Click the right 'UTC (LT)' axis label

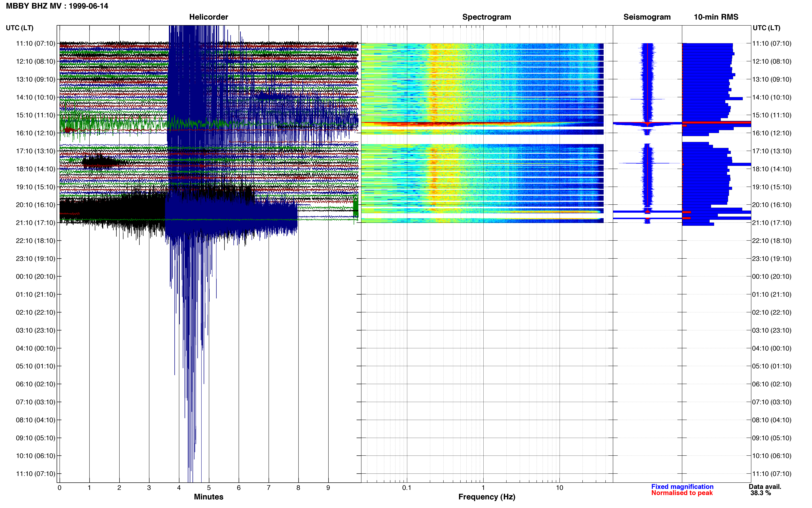pyautogui.click(x=766, y=28)
